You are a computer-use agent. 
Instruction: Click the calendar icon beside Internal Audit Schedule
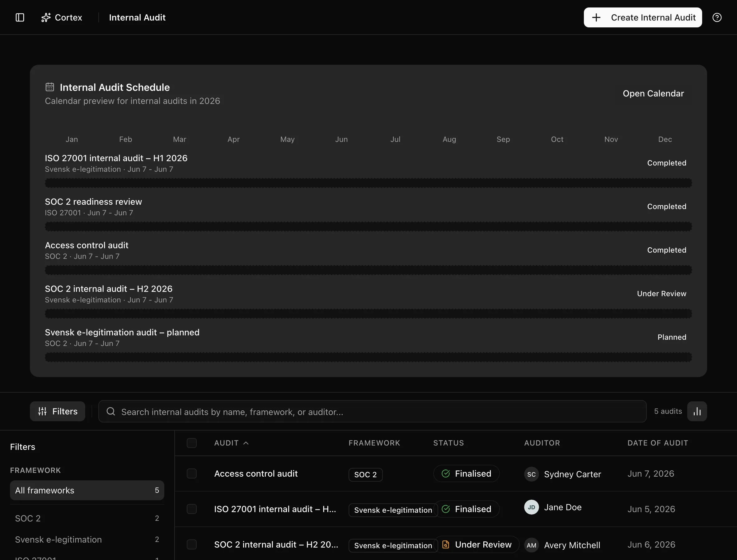click(x=50, y=87)
